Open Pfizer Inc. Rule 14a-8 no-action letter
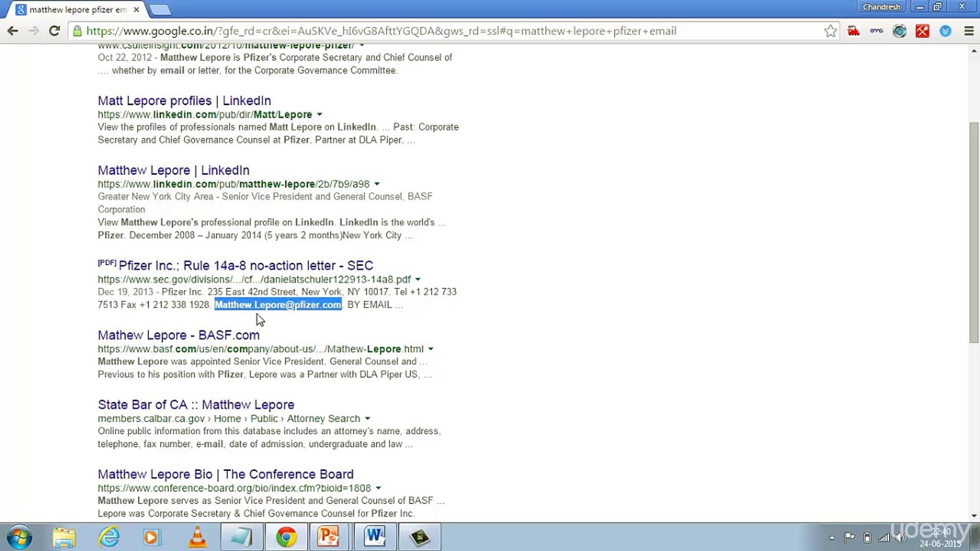980x551 pixels. 246,265
